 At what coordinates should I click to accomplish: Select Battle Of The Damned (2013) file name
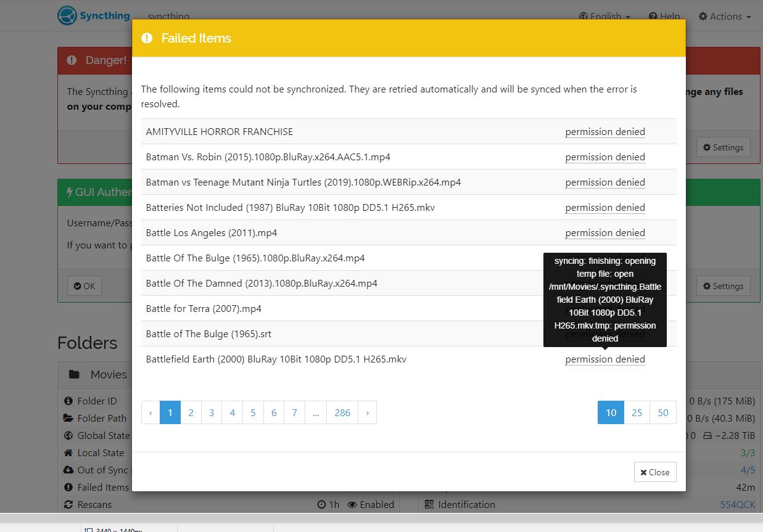pyautogui.click(x=262, y=283)
